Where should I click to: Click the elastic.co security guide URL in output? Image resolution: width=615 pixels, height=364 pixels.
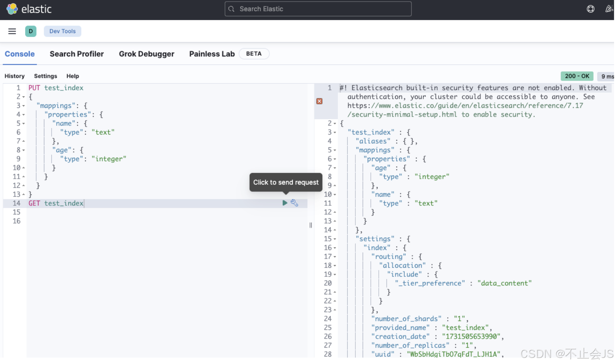pos(465,110)
